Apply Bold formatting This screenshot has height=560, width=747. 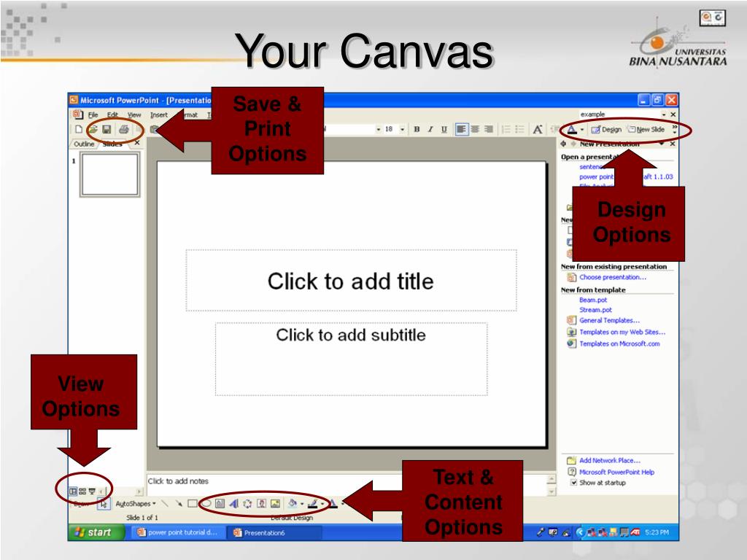pyautogui.click(x=417, y=129)
